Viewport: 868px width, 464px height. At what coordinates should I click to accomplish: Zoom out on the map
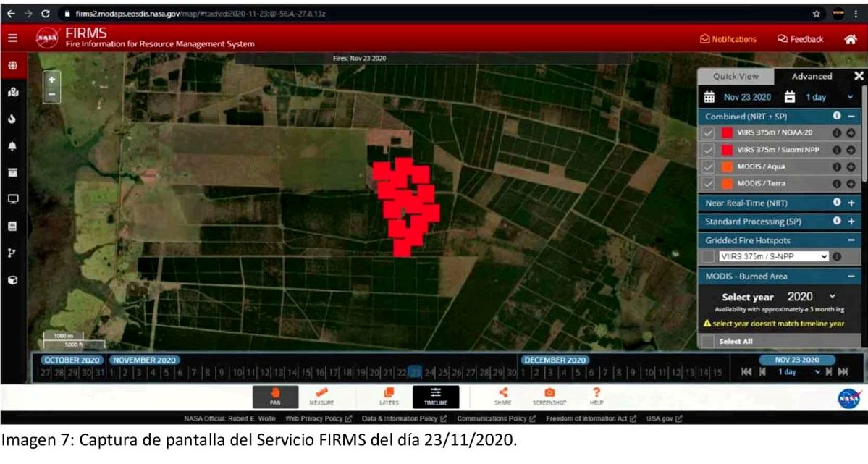(51, 95)
